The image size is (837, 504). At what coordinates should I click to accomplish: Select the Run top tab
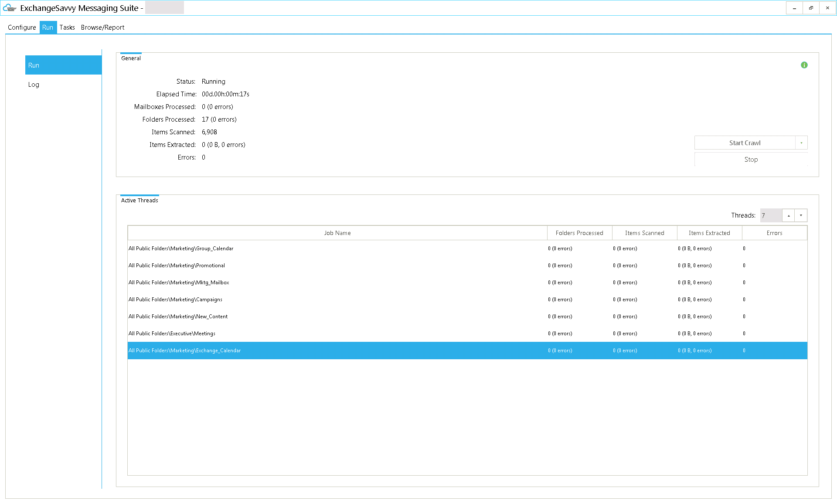point(48,27)
